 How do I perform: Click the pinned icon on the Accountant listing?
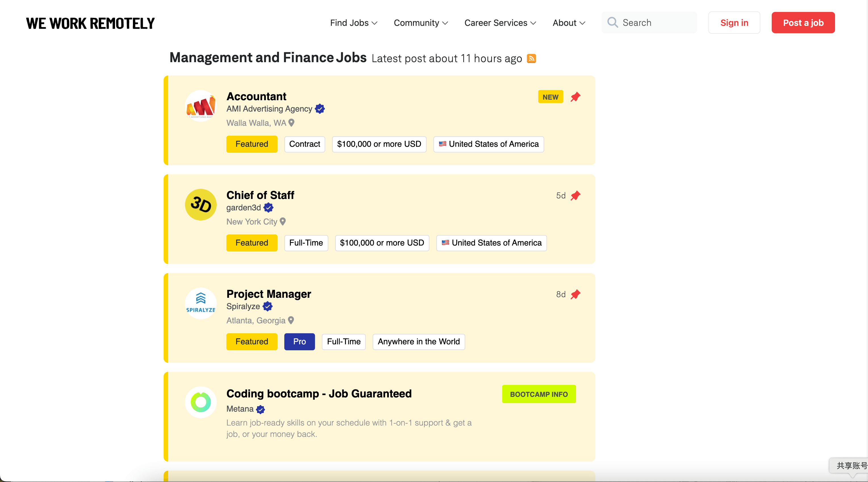[x=575, y=97]
